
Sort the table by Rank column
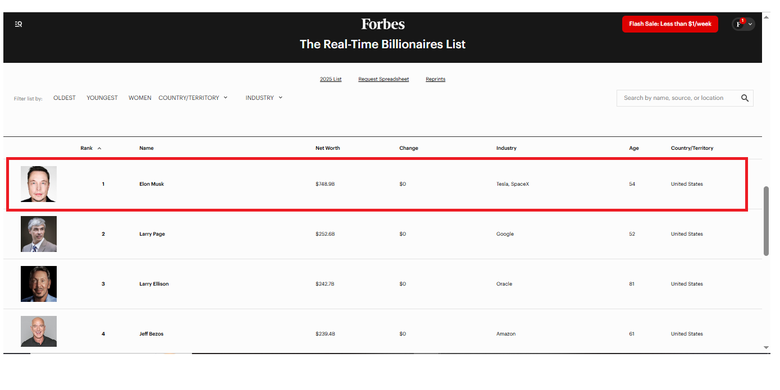[x=87, y=148]
